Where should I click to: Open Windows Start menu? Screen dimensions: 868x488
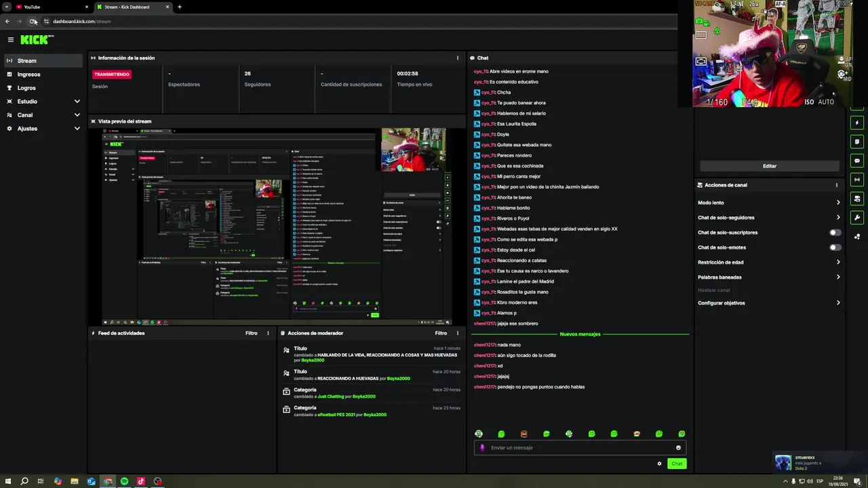coord(7,481)
